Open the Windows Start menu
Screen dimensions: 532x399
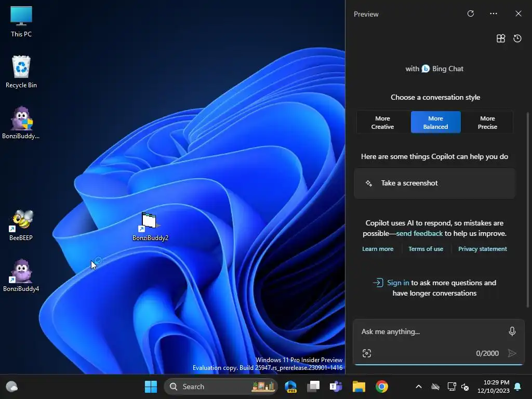[x=151, y=387]
